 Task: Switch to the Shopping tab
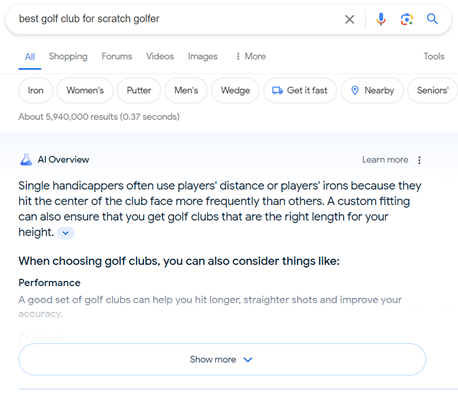point(68,56)
